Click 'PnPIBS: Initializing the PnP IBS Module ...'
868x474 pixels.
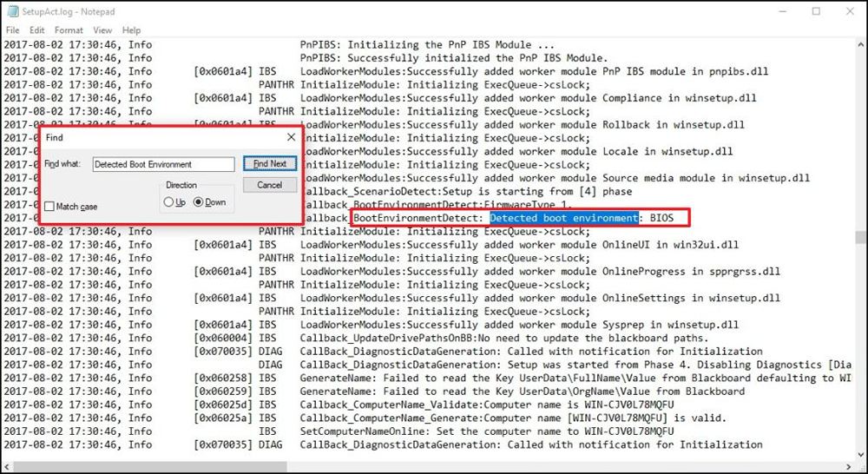pos(427,45)
